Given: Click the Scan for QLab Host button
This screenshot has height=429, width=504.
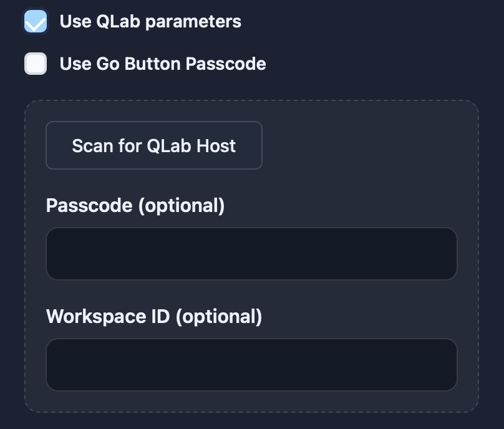Looking at the screenshot, I should point(154,146).
